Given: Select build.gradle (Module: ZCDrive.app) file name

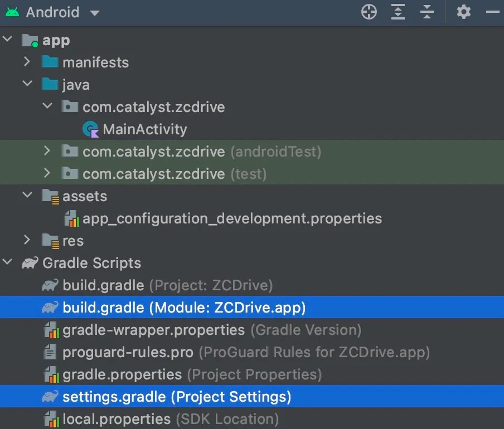Looking at the screenshot, I should pos(184,308).
